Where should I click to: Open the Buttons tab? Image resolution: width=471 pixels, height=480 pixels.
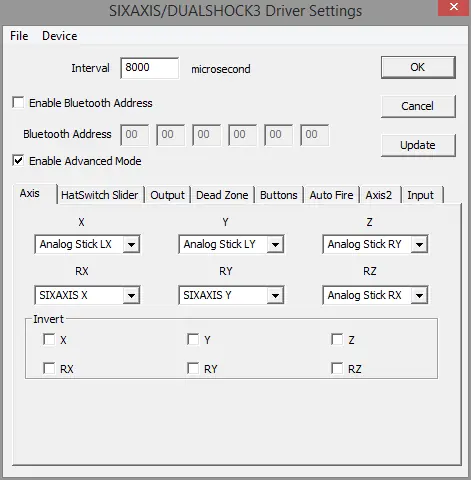click(x=279, y=195)
